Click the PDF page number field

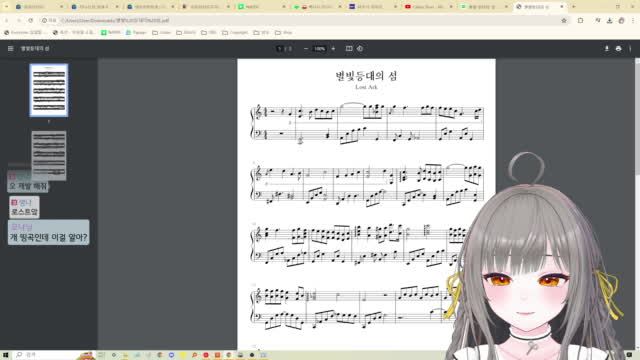click(280, 49)
